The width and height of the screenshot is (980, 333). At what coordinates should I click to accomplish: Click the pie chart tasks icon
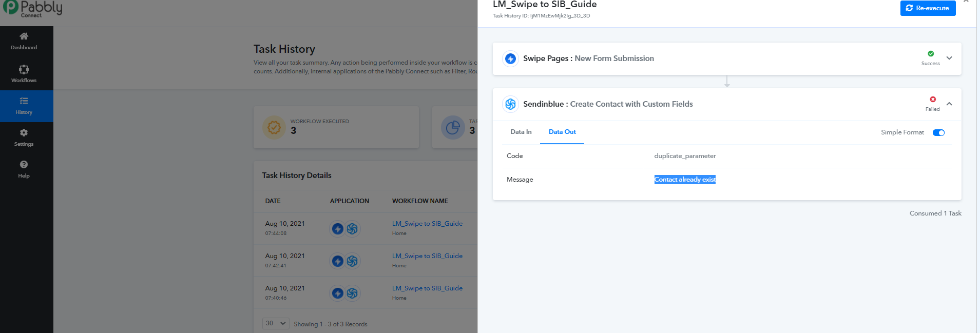(453, 127)
